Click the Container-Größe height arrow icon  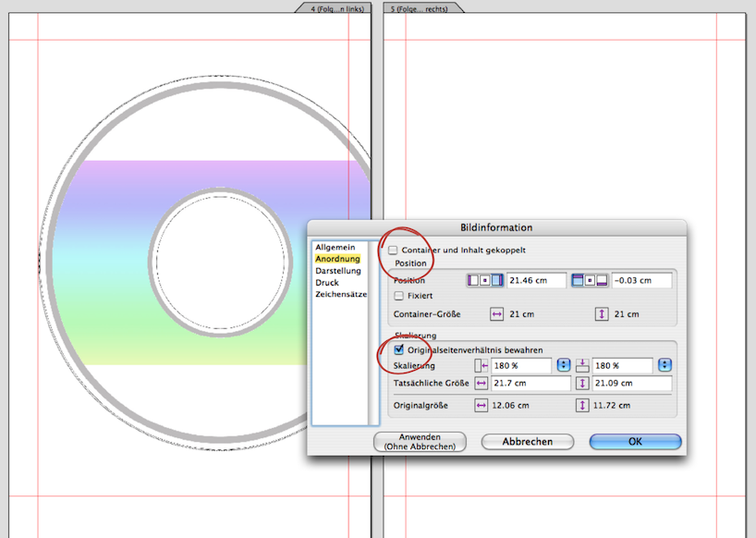point(602,314)
